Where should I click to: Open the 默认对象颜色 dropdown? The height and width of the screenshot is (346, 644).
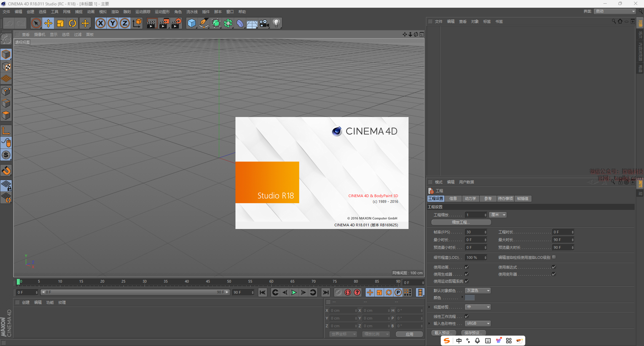click(x=478, y=291)
